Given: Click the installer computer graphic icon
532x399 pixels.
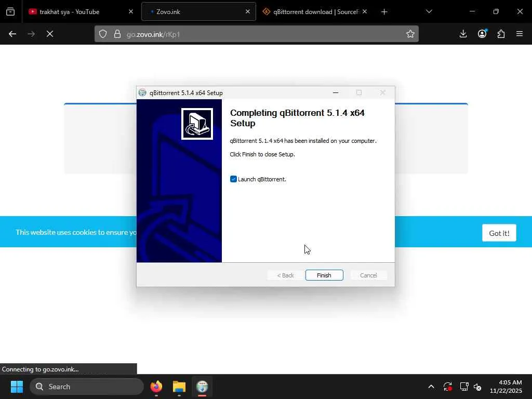Looking at the screenshot, I should pyautogui.click(x=197, y=124).
